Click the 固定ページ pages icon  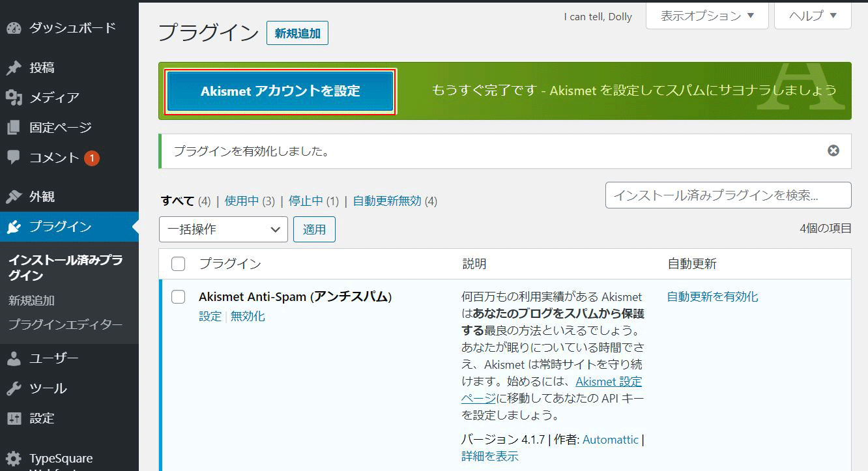coord(14,128)
